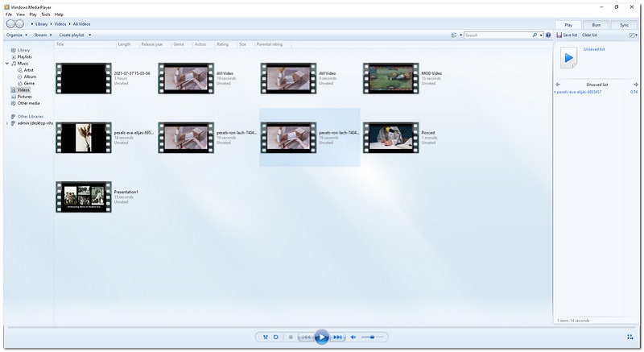Open the Help icon
Image resolution: width=644 pixels, height=352 pixels.
point(548,35)
